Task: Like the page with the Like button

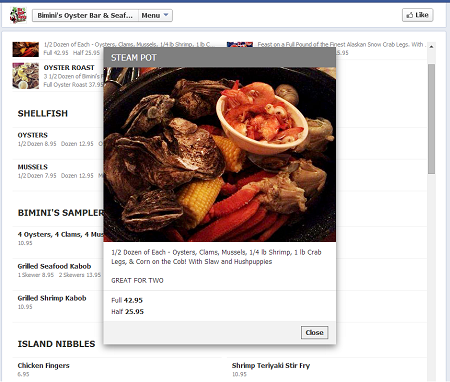Action: click(418, 15)
